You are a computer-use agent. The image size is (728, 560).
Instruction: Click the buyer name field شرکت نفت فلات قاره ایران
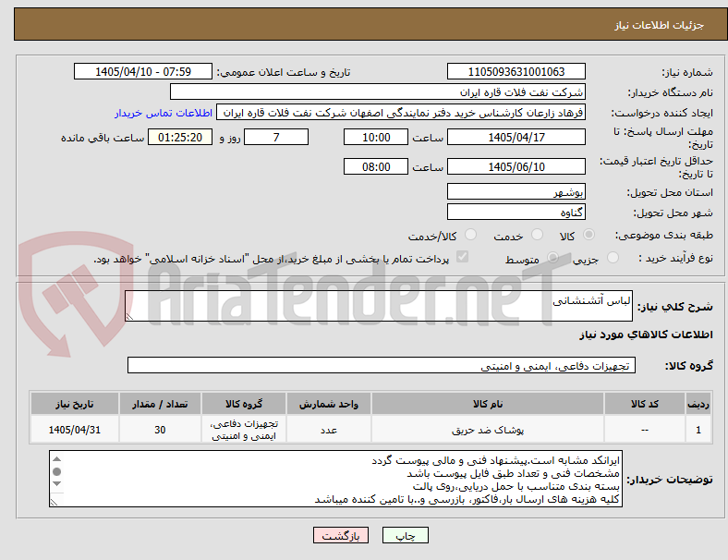click(378, 91)
